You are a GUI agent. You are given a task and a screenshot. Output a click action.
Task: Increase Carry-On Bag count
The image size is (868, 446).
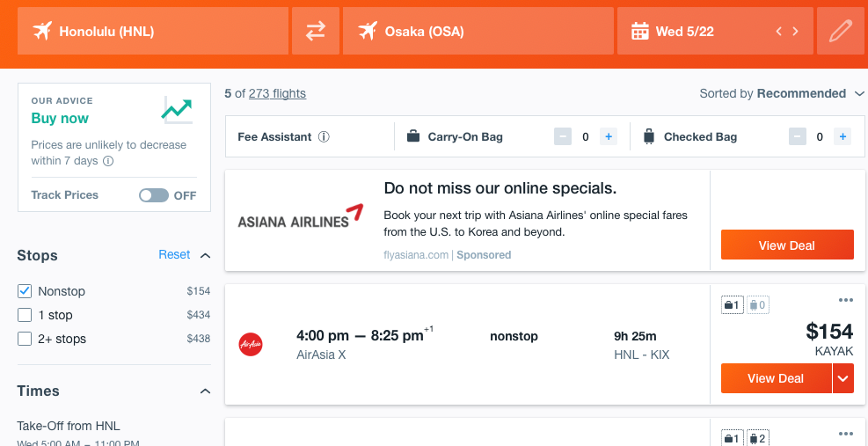tap(609, 136)
